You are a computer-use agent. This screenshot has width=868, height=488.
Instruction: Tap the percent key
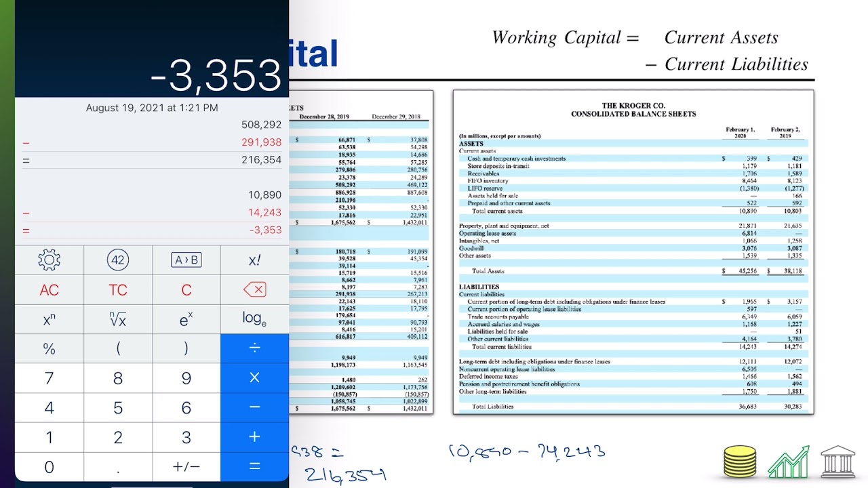pyautogui.click(x=50, y=348)
